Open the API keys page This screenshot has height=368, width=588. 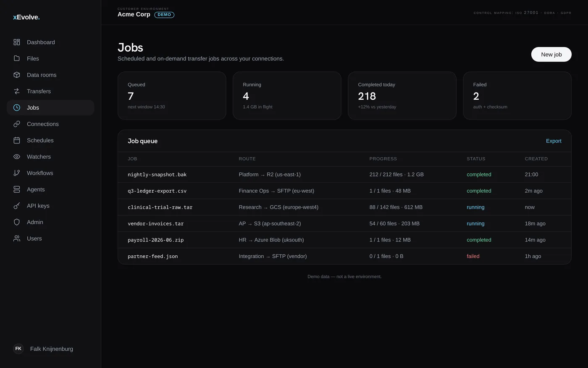click(x=50, y=206)
